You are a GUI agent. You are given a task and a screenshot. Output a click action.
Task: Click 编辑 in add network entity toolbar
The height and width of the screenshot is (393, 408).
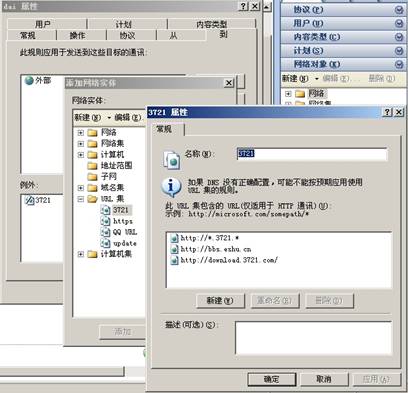tap(128, 117)
